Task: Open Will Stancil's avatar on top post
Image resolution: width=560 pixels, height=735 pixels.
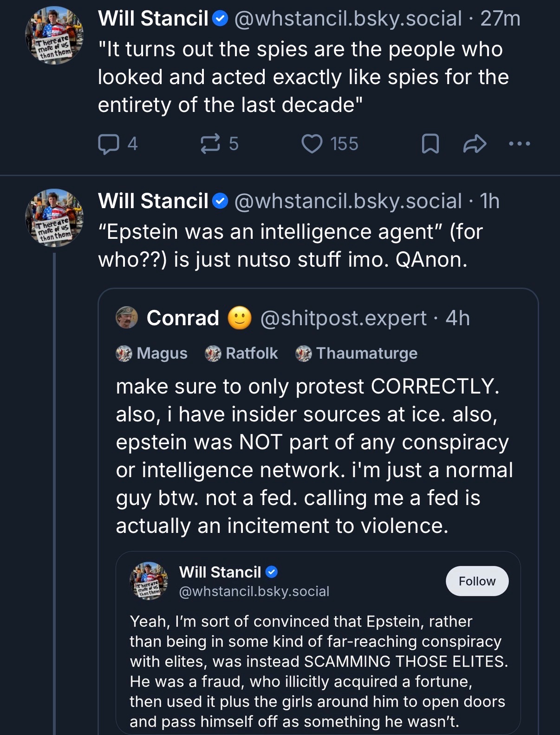Action: click(54, 35)
